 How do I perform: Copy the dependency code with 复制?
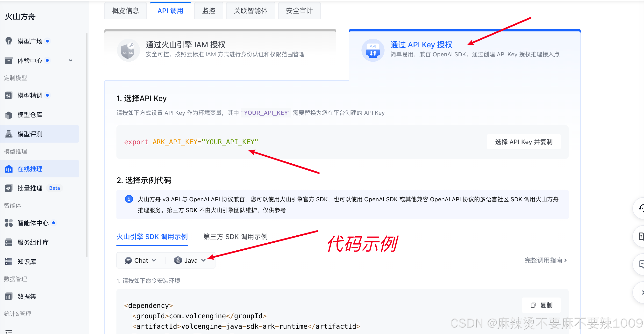tap(541, 305)
